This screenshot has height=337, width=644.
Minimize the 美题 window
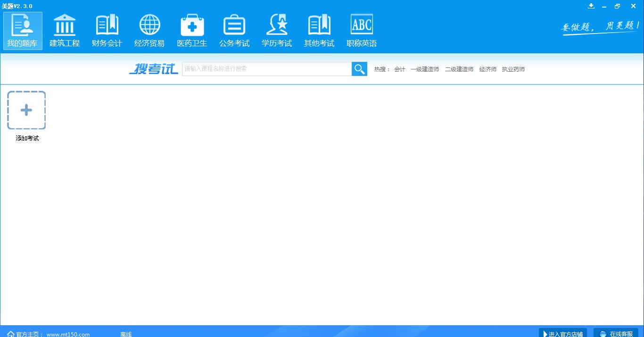click(x=604, y=6)
